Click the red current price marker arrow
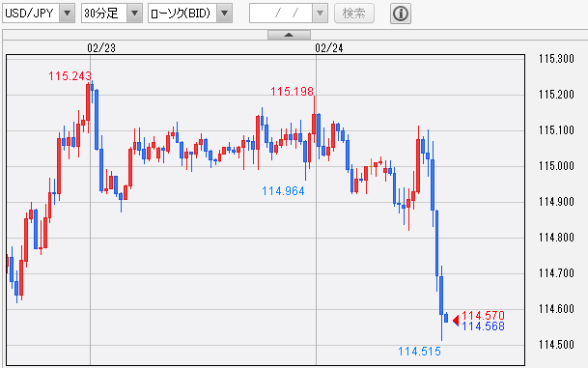This screenshot has width=588, height=368. click(456, 321)
